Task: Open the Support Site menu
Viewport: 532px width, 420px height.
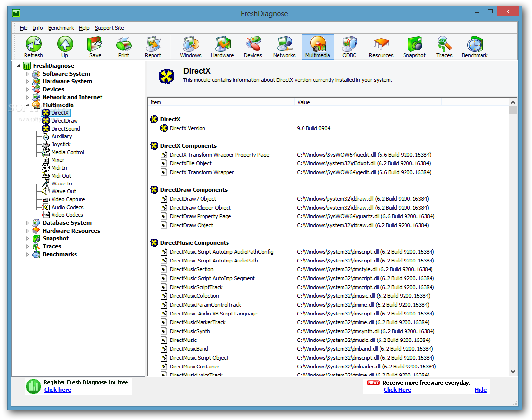Action: [x=109, y=28]
